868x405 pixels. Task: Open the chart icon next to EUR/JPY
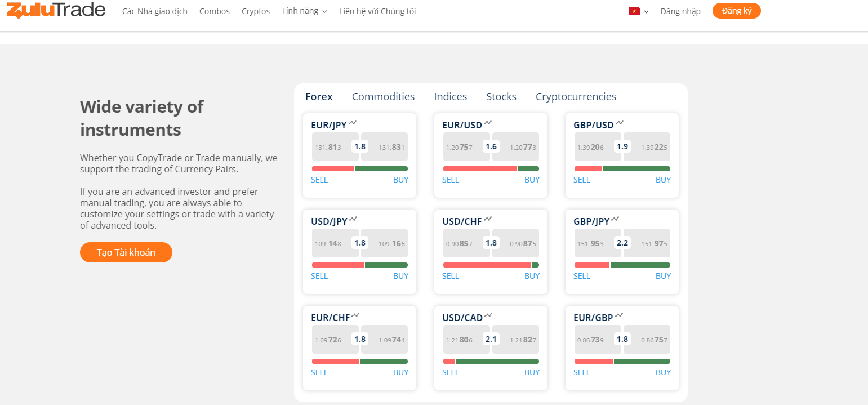[x=353, y=122]
